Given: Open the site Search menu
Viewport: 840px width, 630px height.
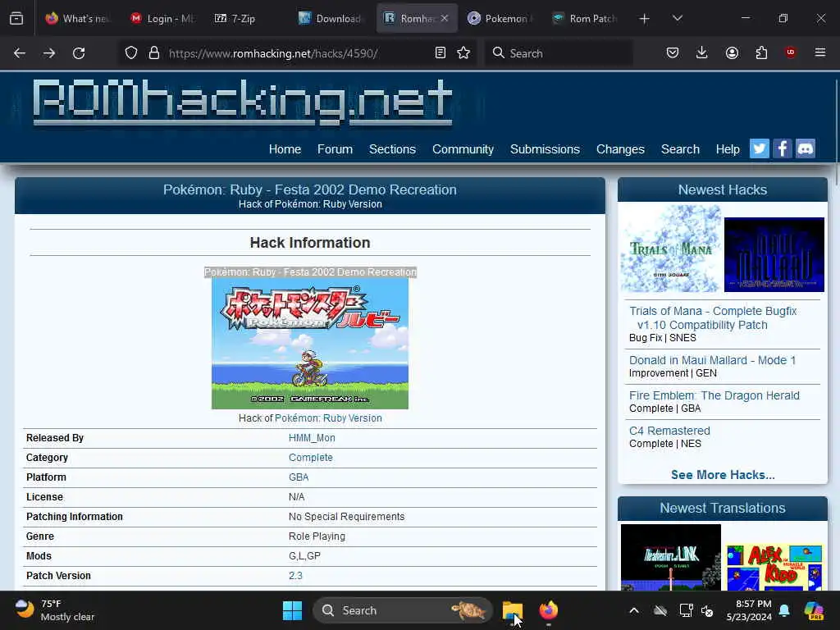Looking at the screenshot, I should click(680, 149).
